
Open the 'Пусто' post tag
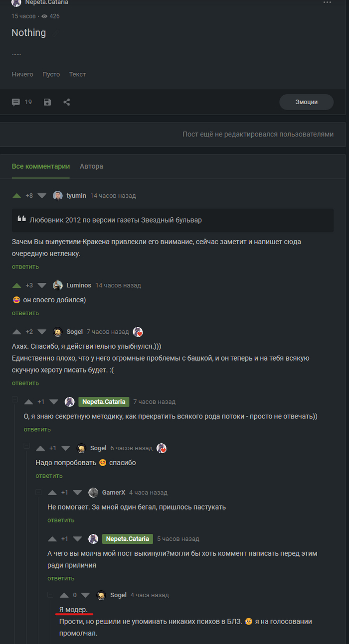pyautogui.click(x=51, y=74)
